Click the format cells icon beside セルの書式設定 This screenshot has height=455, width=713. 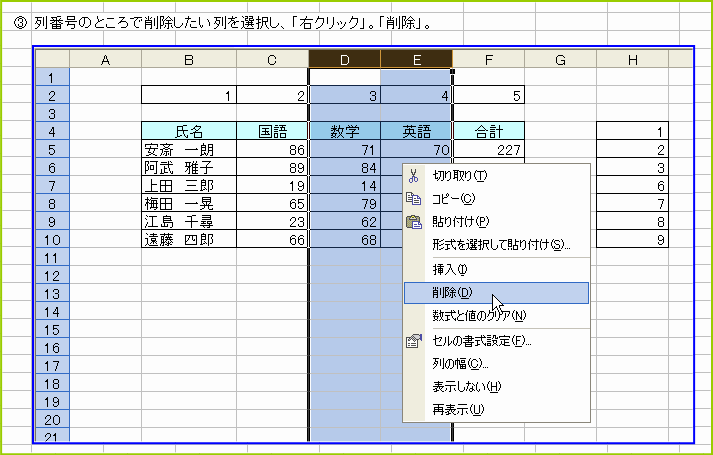(413, 341)
